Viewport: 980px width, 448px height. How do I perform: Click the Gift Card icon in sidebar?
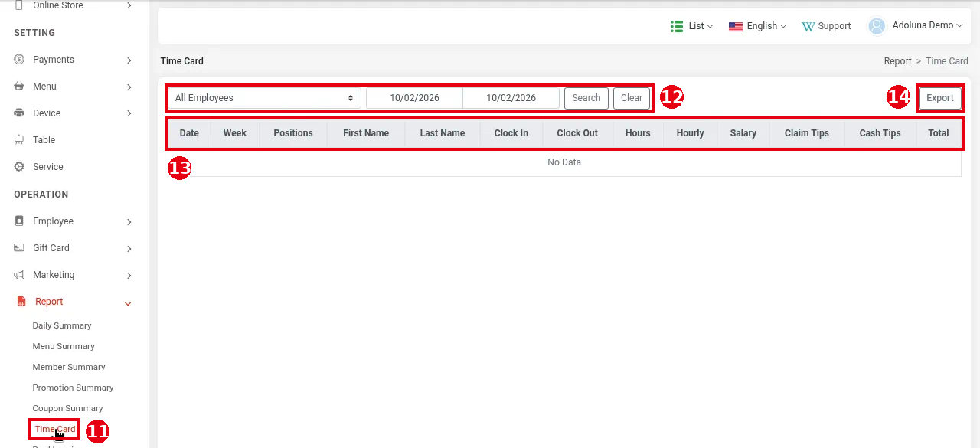click(x=19, y=248)
